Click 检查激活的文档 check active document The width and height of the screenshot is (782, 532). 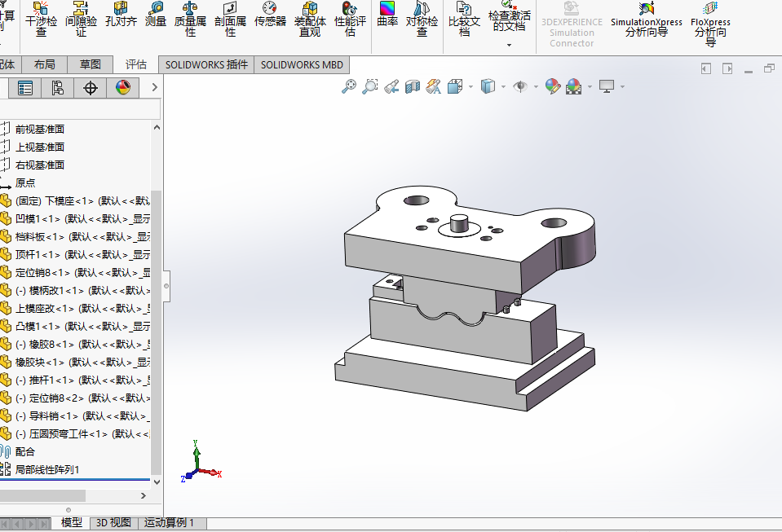coord(509,17)
